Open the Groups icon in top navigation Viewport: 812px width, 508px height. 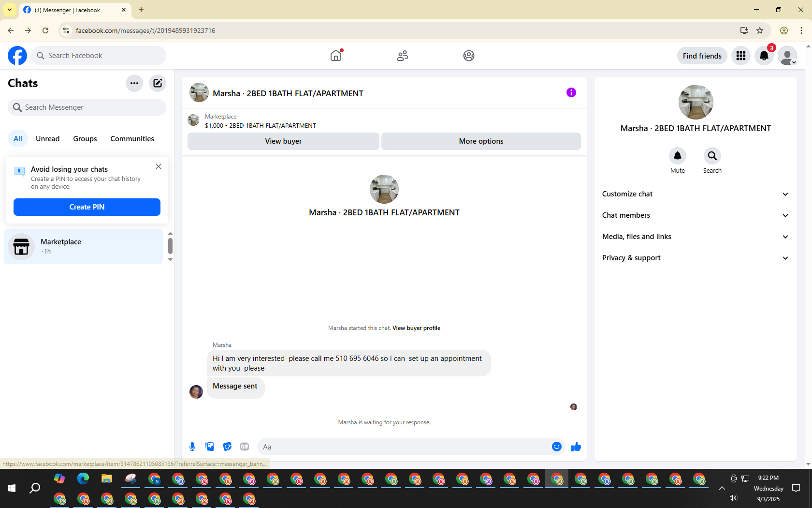pyautogui.click(x=469, y=56)
